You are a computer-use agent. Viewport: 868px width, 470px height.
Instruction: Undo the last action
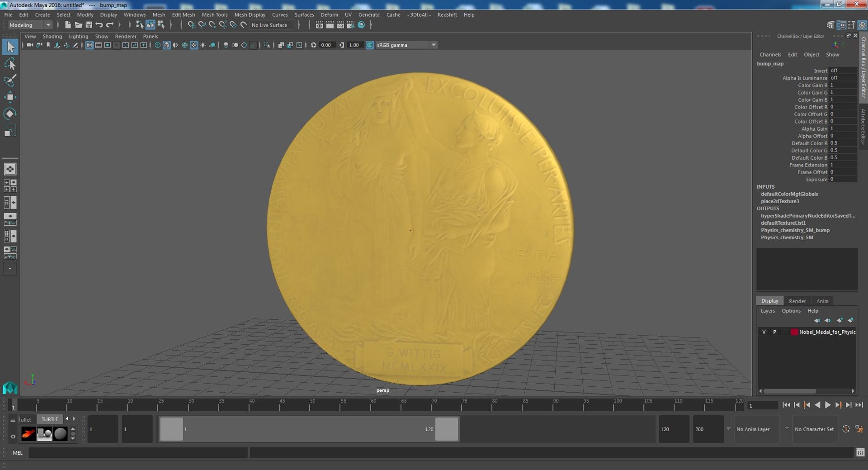click(99, 25)
